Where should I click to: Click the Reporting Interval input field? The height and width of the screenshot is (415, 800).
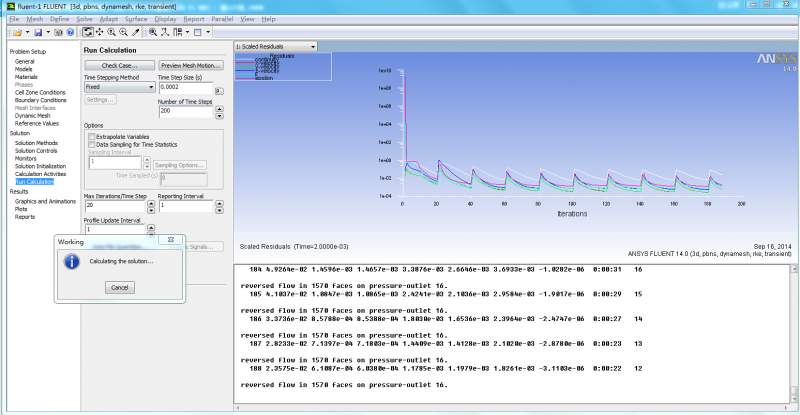click(186, 206)
